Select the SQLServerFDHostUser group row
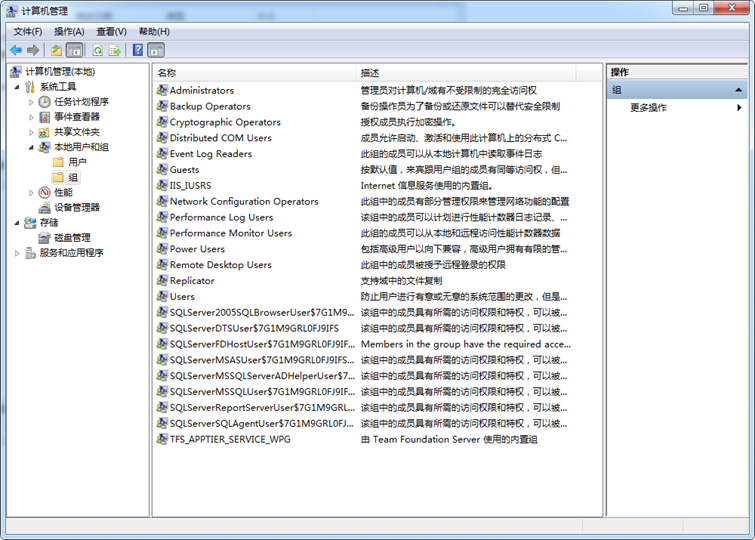The width and height of the screenshot is (755, 540). pyautogui.click(x=362, y=344)
